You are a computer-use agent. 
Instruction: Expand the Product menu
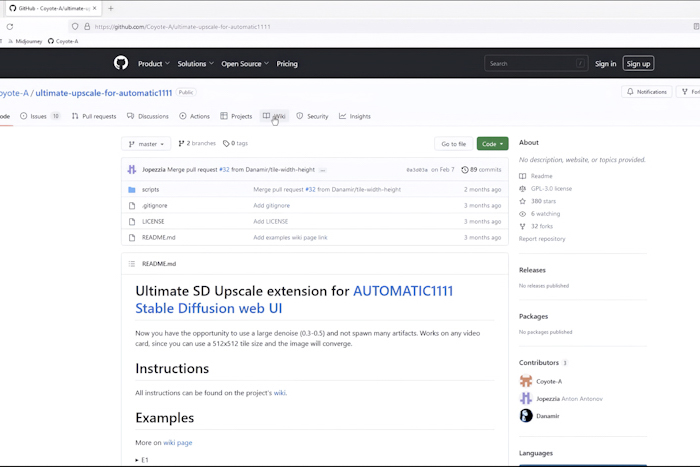tap(154, 64)
